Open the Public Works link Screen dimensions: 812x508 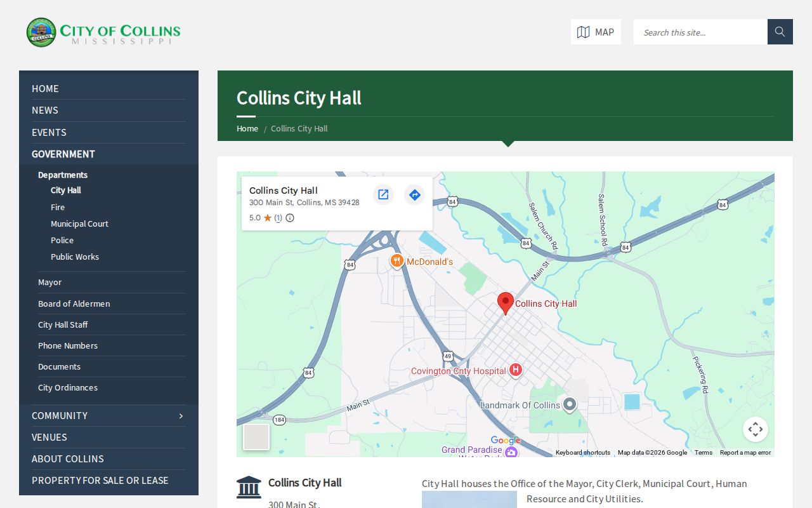[75, 257]
